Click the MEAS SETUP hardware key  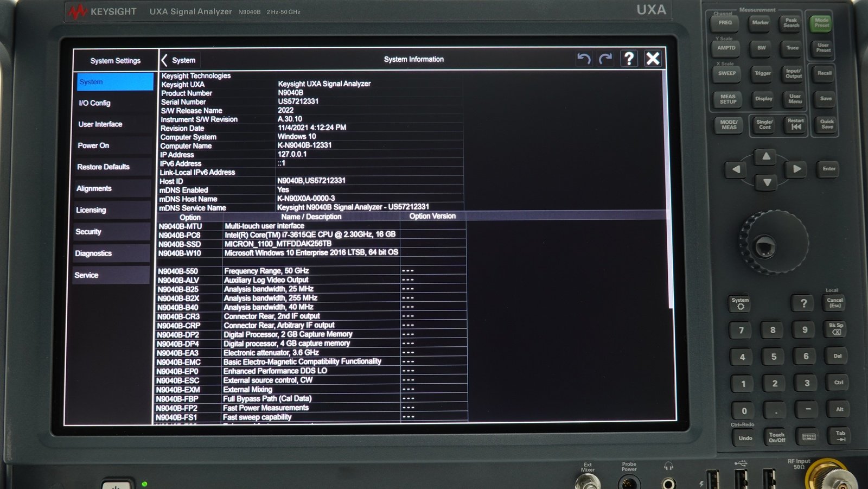point(728,99)
